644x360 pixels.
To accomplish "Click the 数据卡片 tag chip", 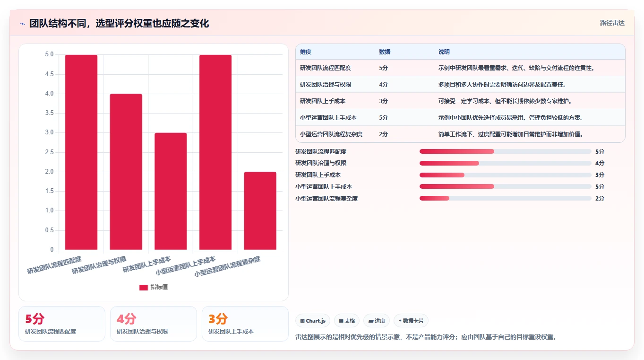I will [411, 321].
